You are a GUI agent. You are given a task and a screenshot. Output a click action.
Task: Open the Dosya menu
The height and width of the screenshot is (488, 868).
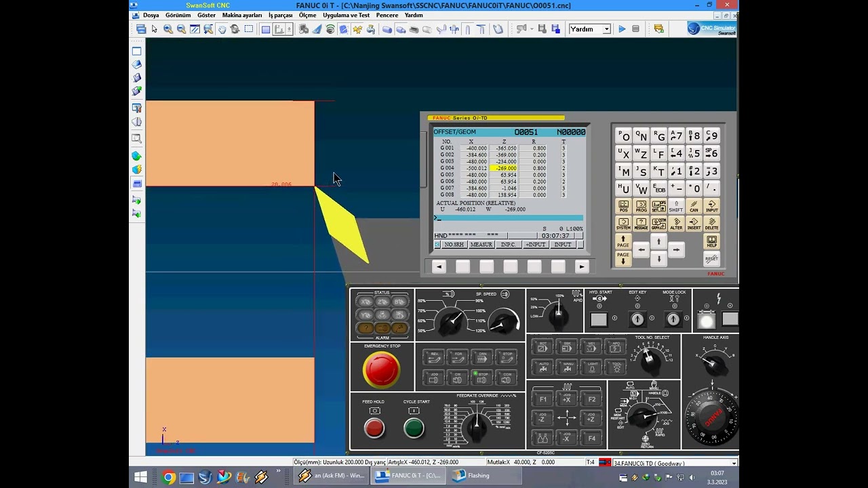(151, 15)
